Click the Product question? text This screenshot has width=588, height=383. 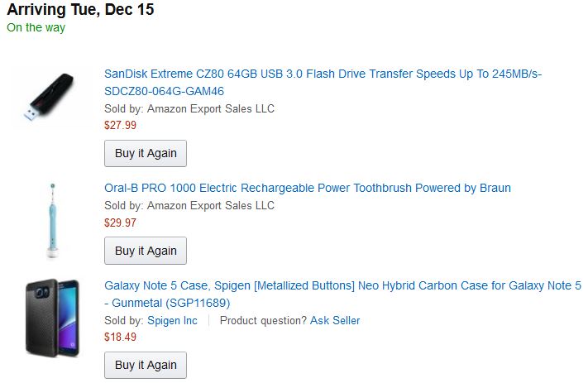coord(263,320)
